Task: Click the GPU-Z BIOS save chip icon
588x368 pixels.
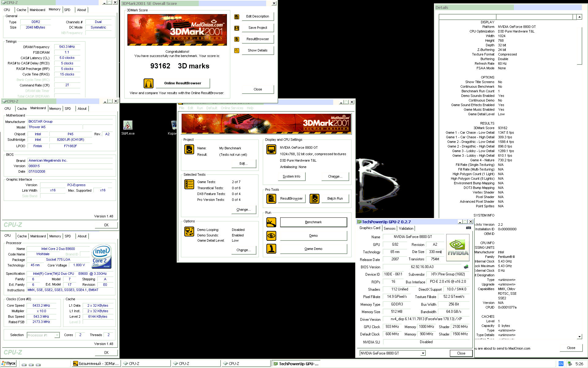Action: point(466,267)
